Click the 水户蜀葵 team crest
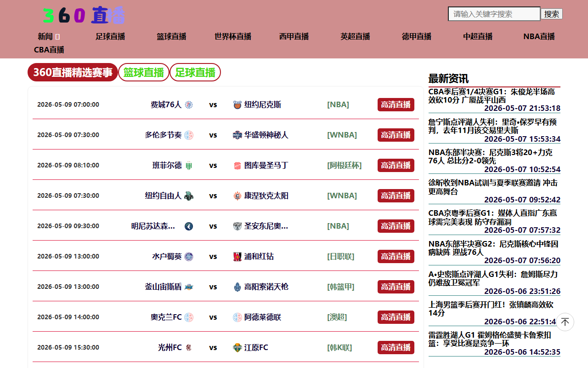The width and height of the screenshot is (588, 368). pos(189,257)
